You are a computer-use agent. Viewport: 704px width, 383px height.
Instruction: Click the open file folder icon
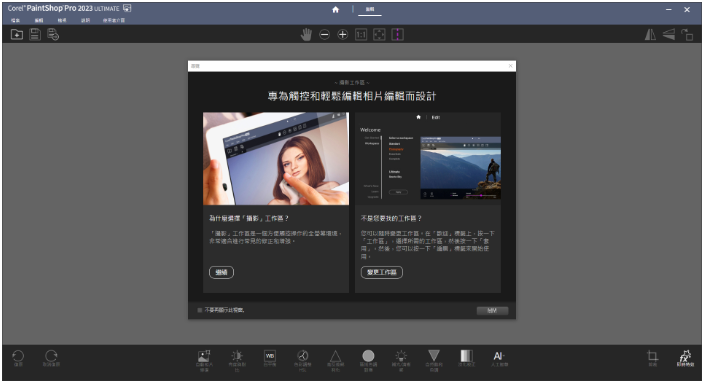pyautogui.click(x=17, y=35)
